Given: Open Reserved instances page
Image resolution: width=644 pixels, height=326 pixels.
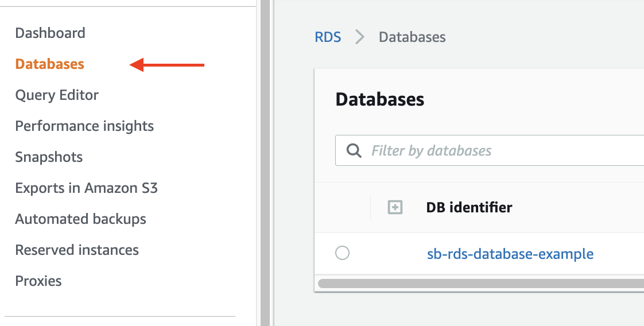Looking at the screenshot, I should click(77, 250).
